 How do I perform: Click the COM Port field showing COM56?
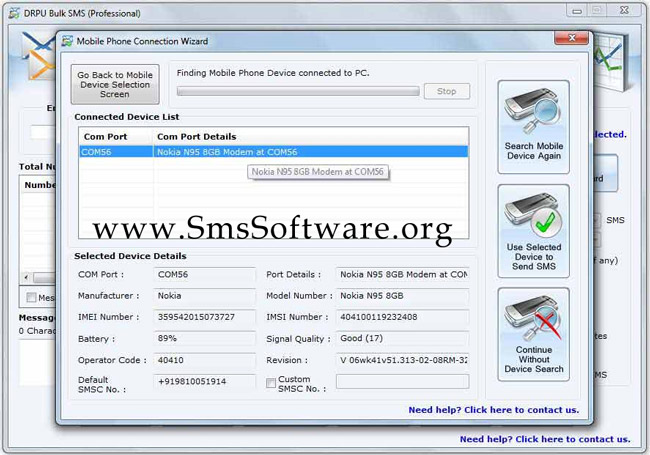pyautogui.click(x=205, y=275)
